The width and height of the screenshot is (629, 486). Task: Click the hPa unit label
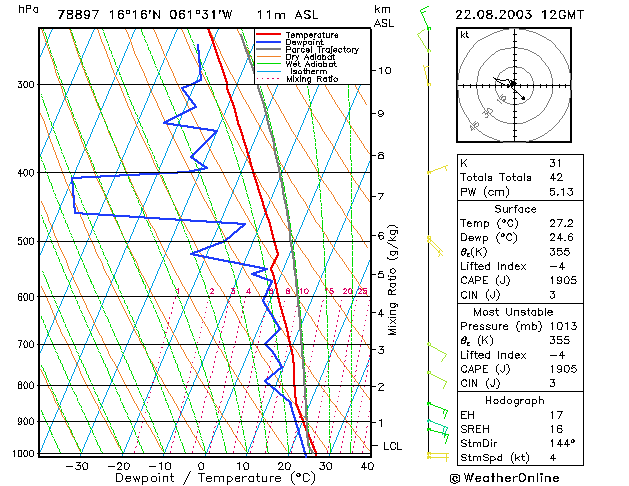coord(28,9)
